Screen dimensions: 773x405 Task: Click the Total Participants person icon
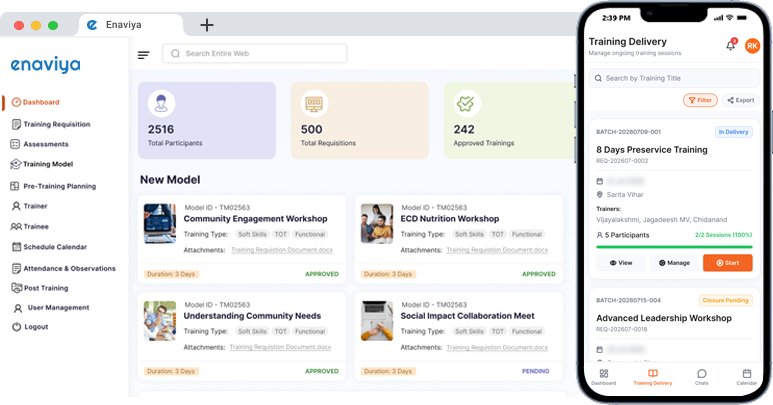pos(161,103)
